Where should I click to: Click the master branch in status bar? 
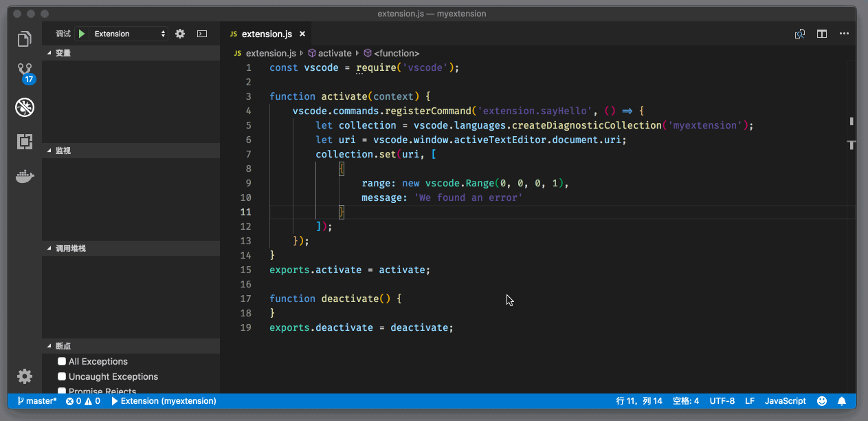(37, 401)
